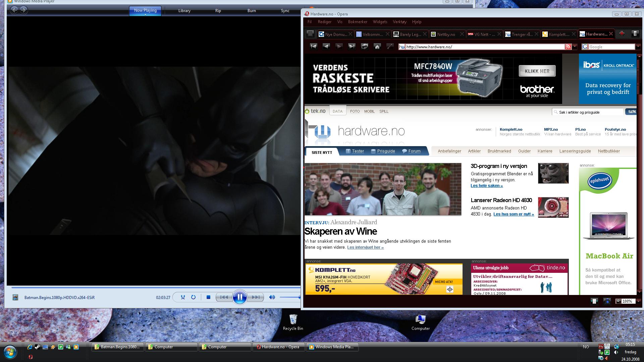Stop the Batman Begins playback
The height and width of the screenshot is (362, 644).
tap(208, 297)
